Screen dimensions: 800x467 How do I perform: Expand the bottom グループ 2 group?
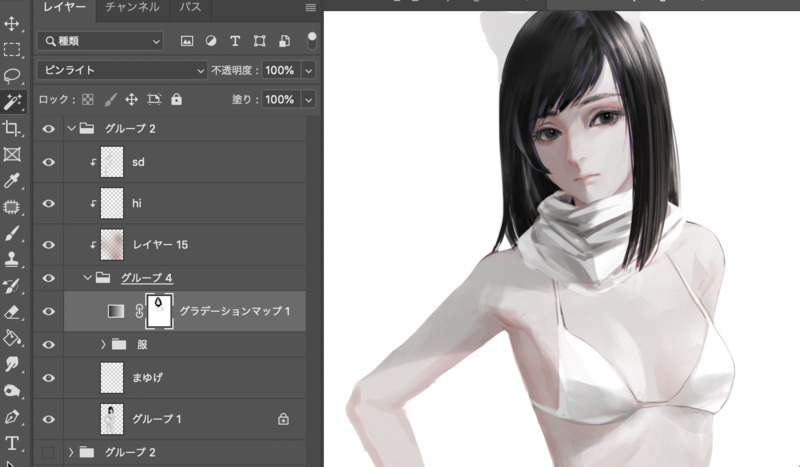(x=71, y=452)
